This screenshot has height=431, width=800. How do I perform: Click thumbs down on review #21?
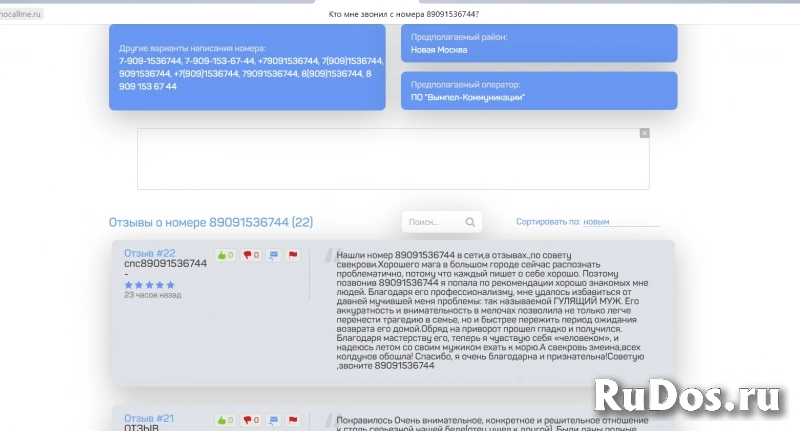[250, 420]
